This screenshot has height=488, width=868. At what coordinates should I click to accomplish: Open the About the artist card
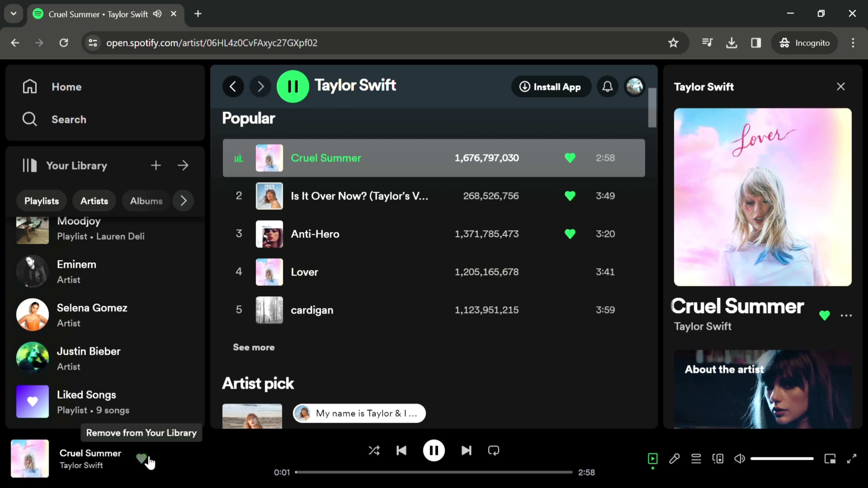pyautogui.click(x=762, y=389)
